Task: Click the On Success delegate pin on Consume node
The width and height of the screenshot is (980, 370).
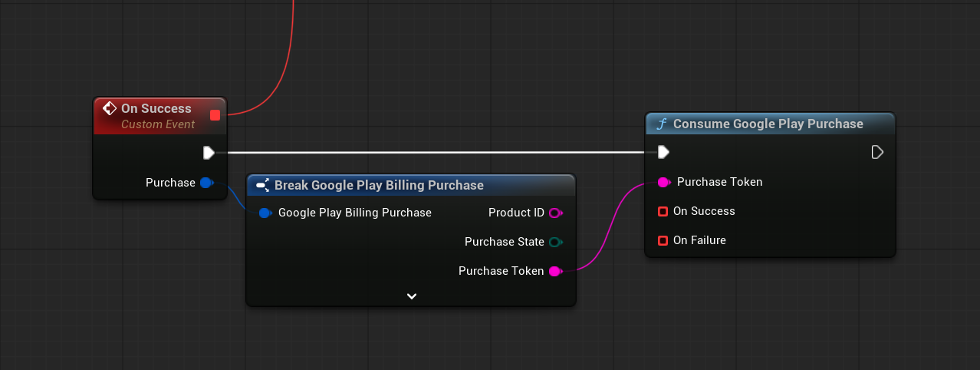Action: [663, 211]
